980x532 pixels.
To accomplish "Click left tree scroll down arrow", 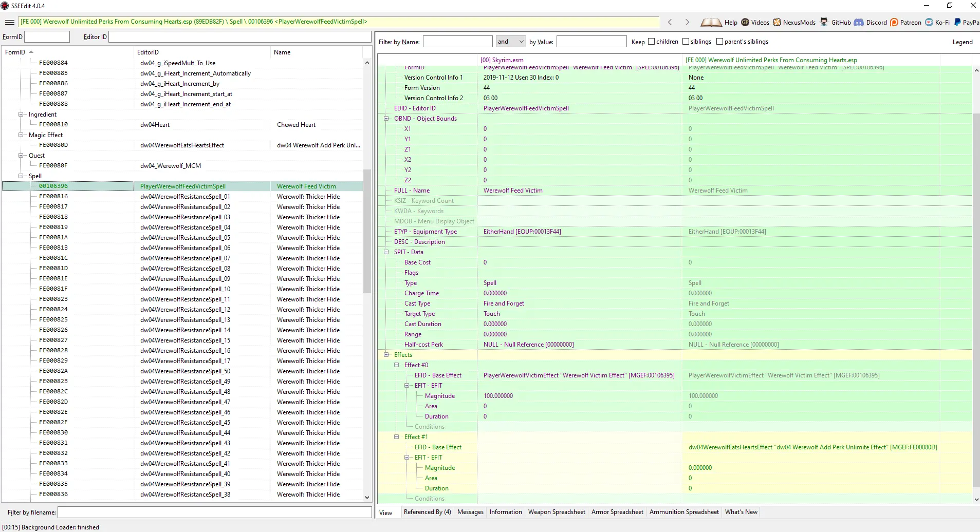I will (367, 497).
